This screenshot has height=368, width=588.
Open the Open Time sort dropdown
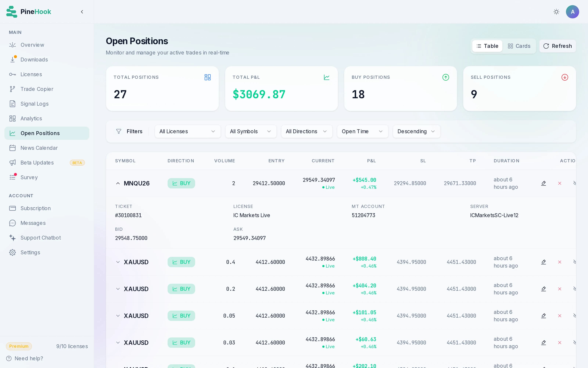pyautogui.click(x=363, y=131)
